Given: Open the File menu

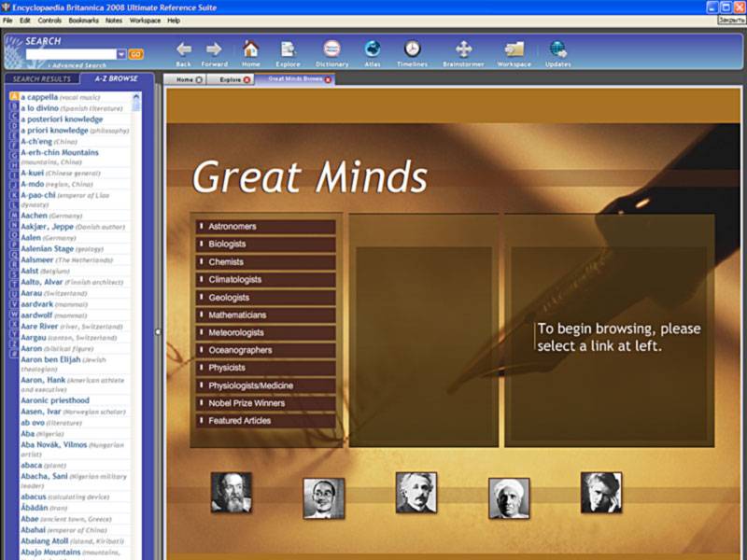Looking at the screenshot, I should click(x=7, y=21).
